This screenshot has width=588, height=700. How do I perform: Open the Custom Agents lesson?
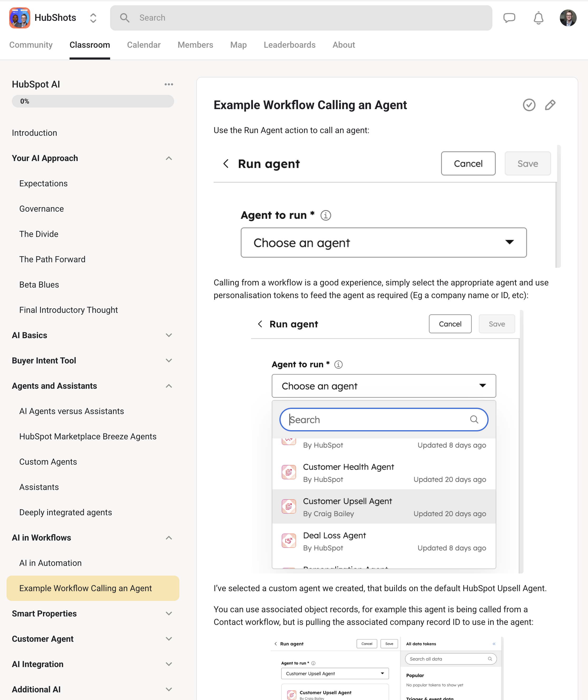48,462
